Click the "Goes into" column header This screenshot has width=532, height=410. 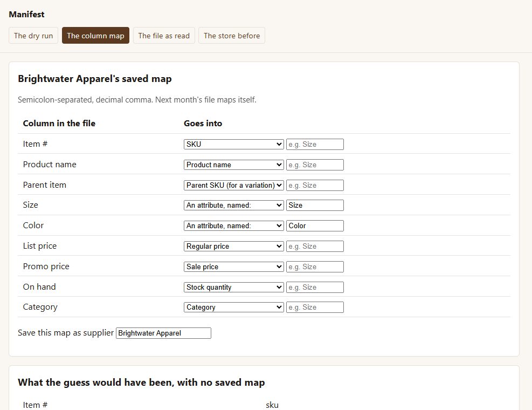point(203,124)
